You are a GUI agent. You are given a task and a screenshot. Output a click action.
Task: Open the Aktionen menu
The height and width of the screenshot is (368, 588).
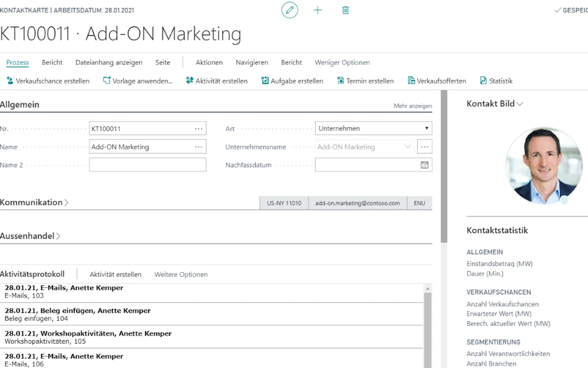pyautogui.click(x=209, y=62)
